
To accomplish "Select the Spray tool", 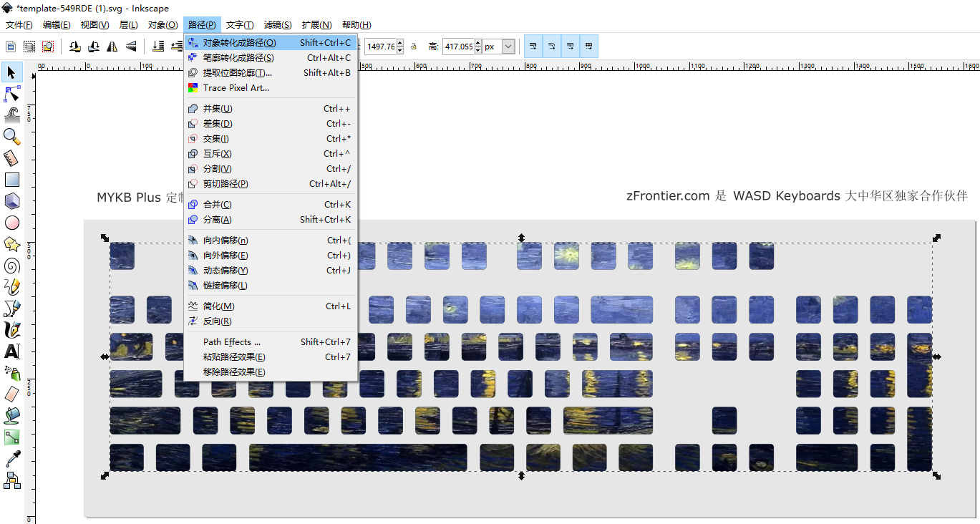I will tap(11, 373).
